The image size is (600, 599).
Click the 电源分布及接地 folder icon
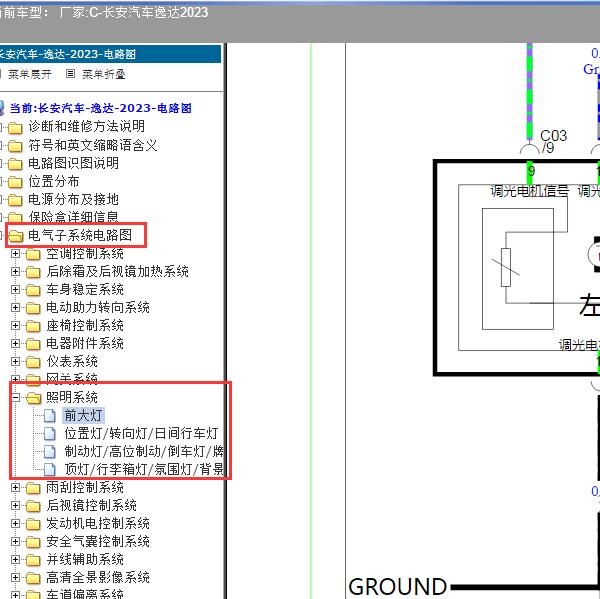point(15,200)
